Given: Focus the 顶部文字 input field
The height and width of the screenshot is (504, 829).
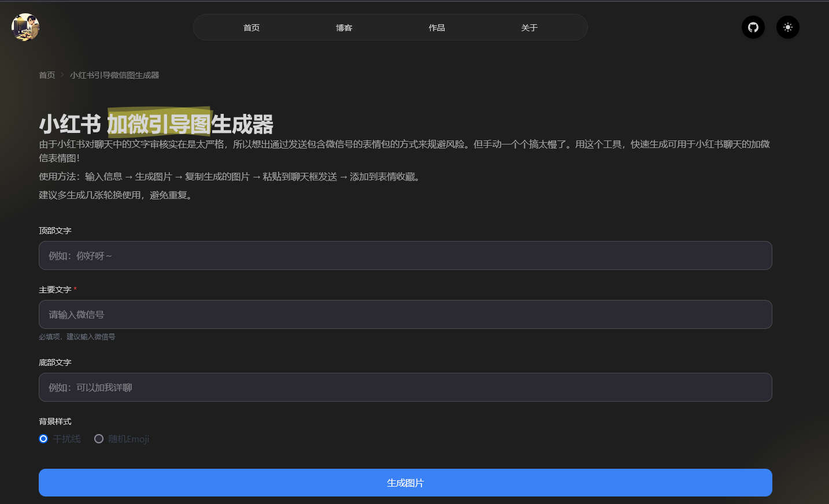Looking at the screenshot, I should pyautogui.click(x=405, y=255).
